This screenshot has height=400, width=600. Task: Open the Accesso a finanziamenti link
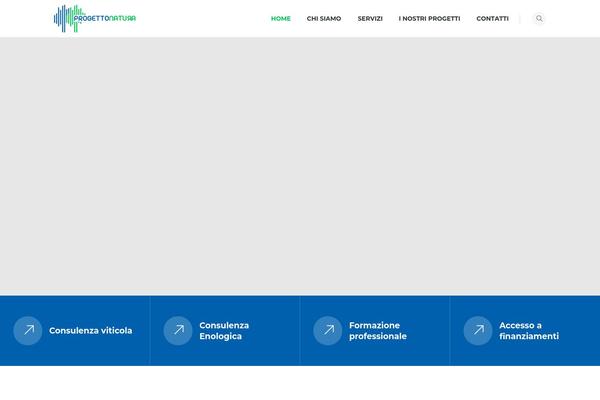tap(529, 331)
